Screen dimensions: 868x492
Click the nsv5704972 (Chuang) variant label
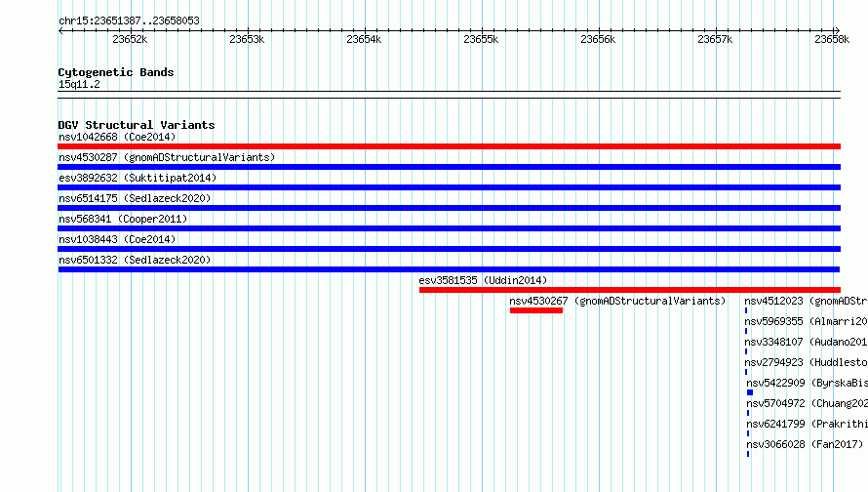807,403
